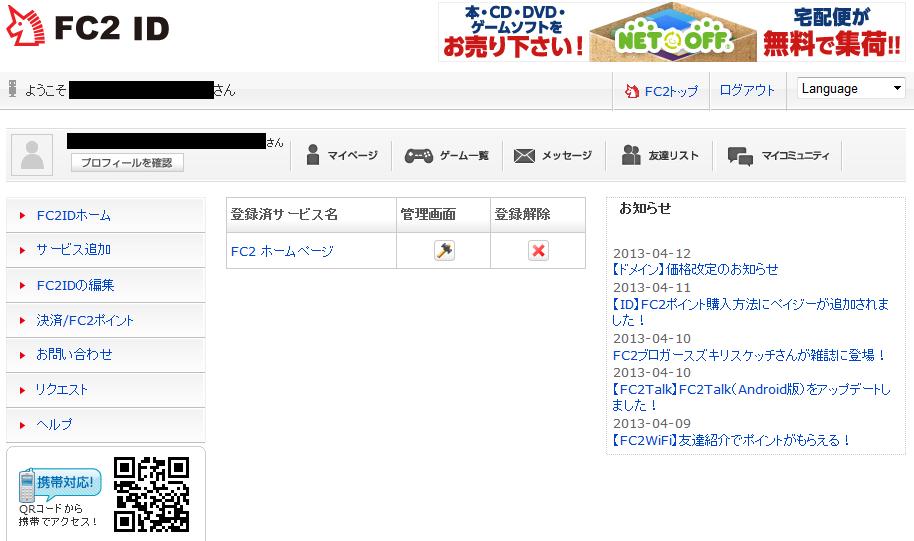
Task: Click the ゲーム一覧 gamepad icon
Action: click(x=419, y=156)
